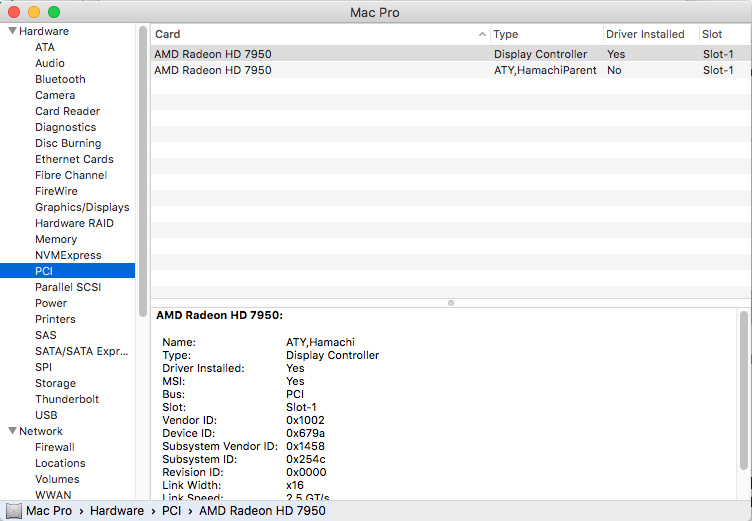The image size is (752, 521).
Task: Click the Subsystem Vendor ID value 0x1458
Action: tap(306, 446)
